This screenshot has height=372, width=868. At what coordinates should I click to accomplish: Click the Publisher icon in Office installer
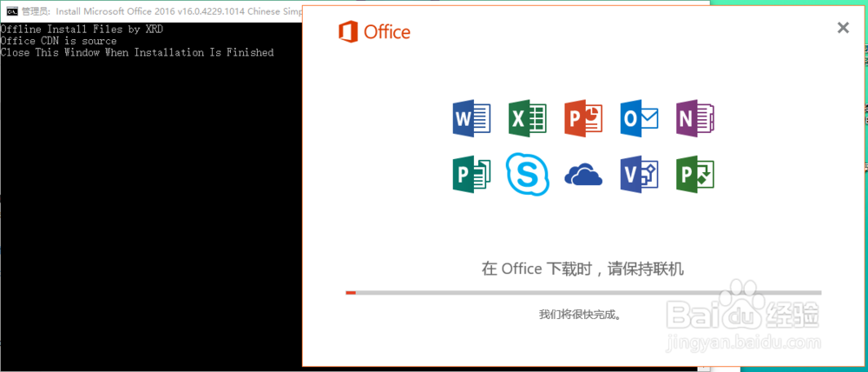point(471,174)
